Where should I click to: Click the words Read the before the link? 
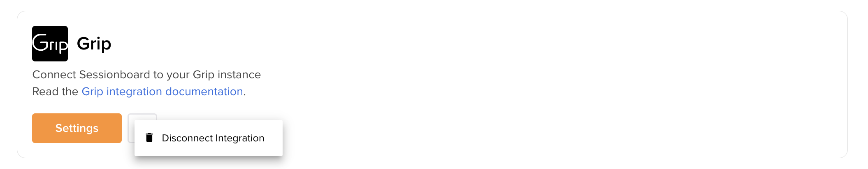point(55,92)
